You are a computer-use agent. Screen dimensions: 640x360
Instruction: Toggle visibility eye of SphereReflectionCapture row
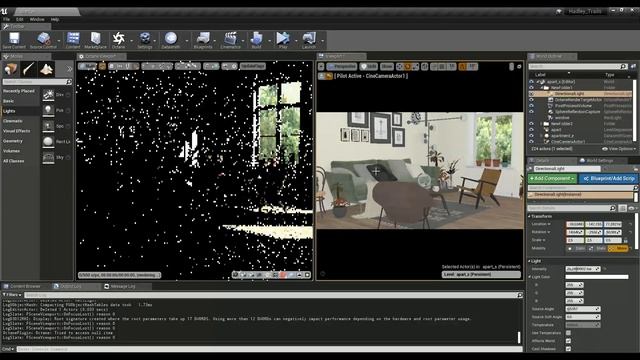point(531,111)
